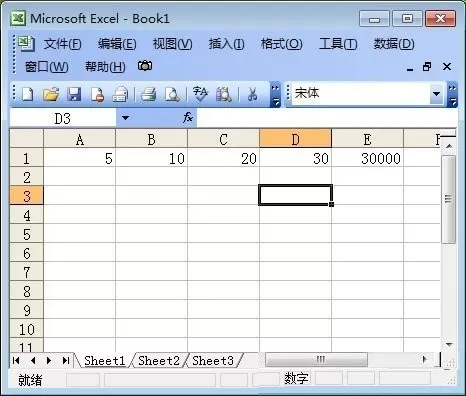Open Print Preview magnifier icon
Viewport: 466px width, 396px height.
pyautogui.click(x=172, y=94)
